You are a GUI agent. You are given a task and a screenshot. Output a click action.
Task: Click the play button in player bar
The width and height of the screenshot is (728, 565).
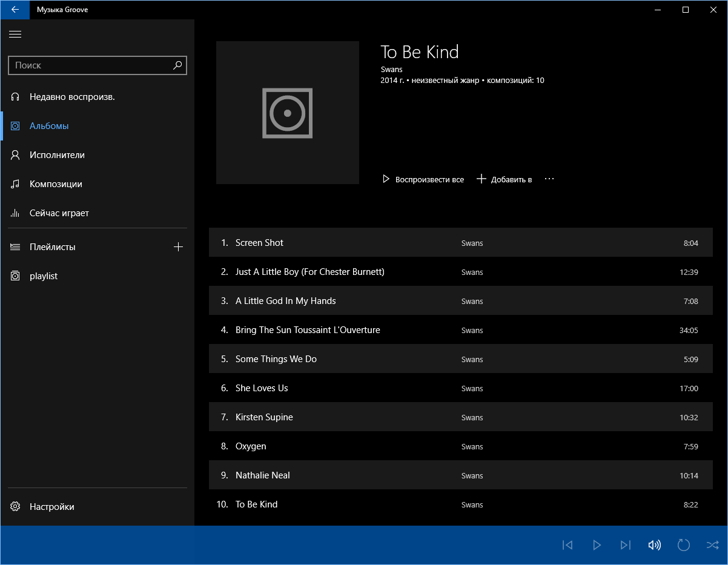click(x=597, y=545)
